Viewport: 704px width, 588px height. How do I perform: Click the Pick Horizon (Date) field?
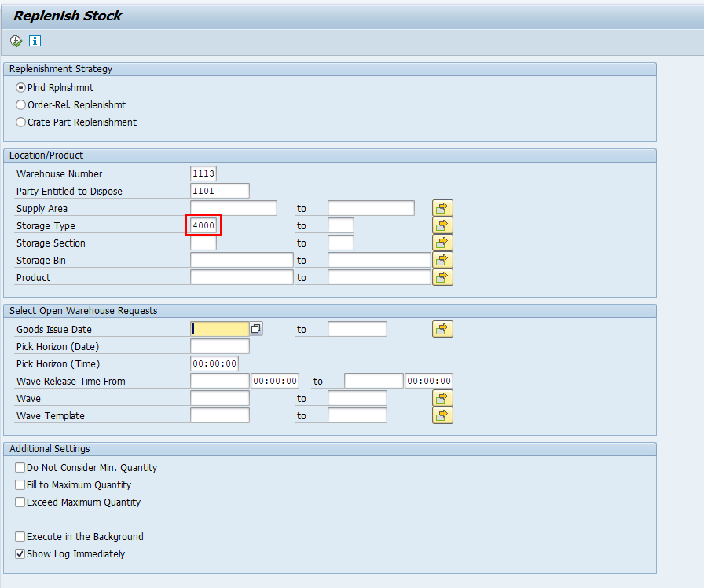219,346
